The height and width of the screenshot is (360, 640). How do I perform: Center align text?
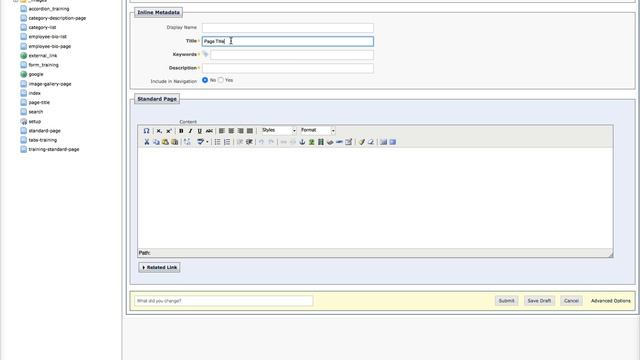point(231,131)
